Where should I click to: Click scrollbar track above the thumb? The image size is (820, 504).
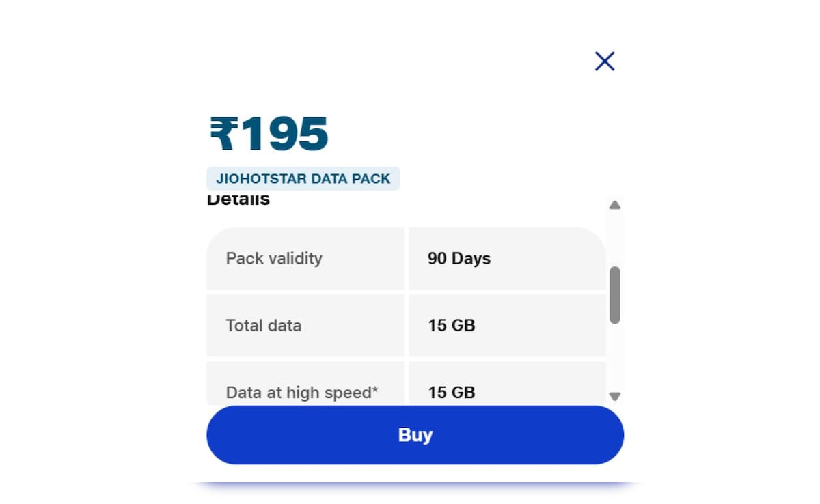point(614,239)
